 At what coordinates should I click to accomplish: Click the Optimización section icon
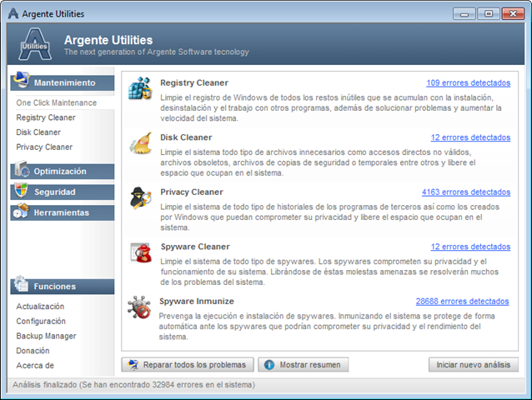tap(22, 169)
